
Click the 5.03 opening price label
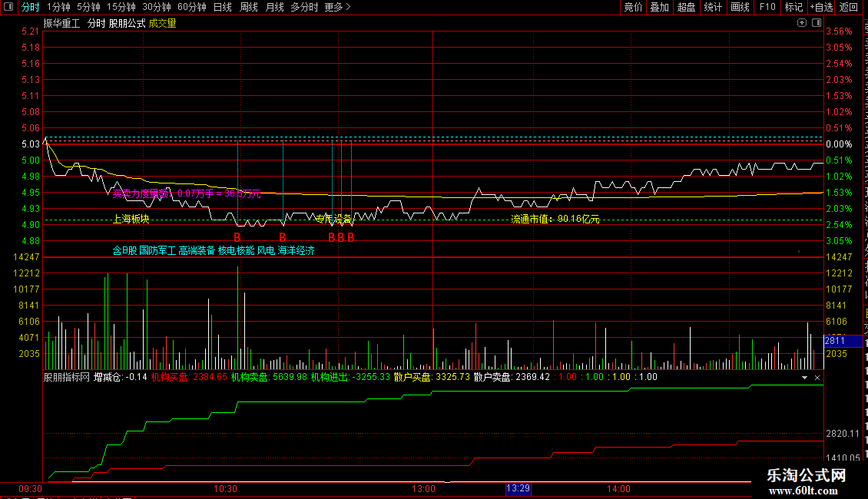(x=31, y=144)
